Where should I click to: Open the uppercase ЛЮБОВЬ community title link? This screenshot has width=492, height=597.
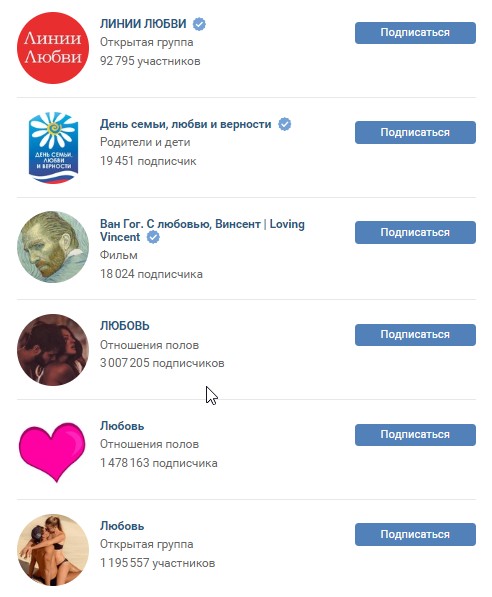(x=125, y=326)
